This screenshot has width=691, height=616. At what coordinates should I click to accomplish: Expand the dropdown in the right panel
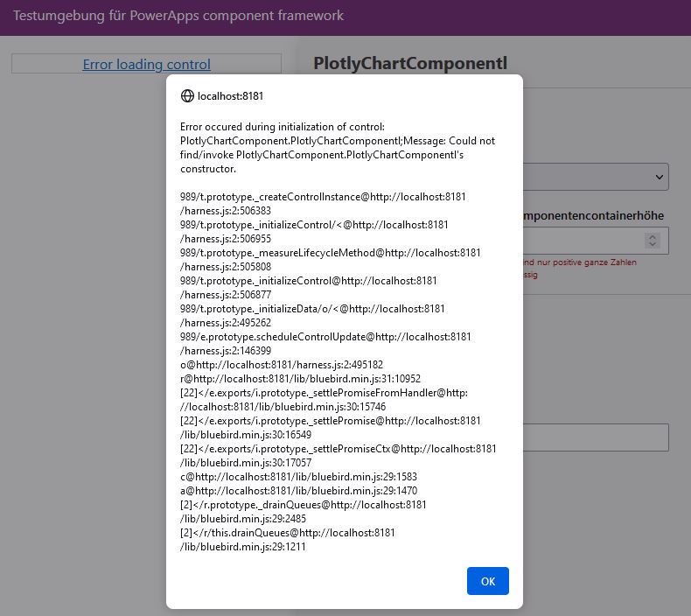596,177
